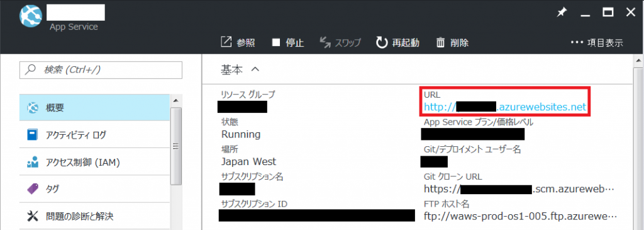Grab the sidebar scrollbar thumb
The image size is (644, 230).
coord(176,146)
